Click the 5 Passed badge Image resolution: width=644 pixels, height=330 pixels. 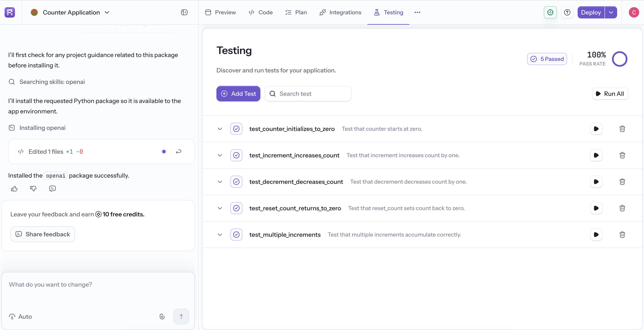click(547, 59)
